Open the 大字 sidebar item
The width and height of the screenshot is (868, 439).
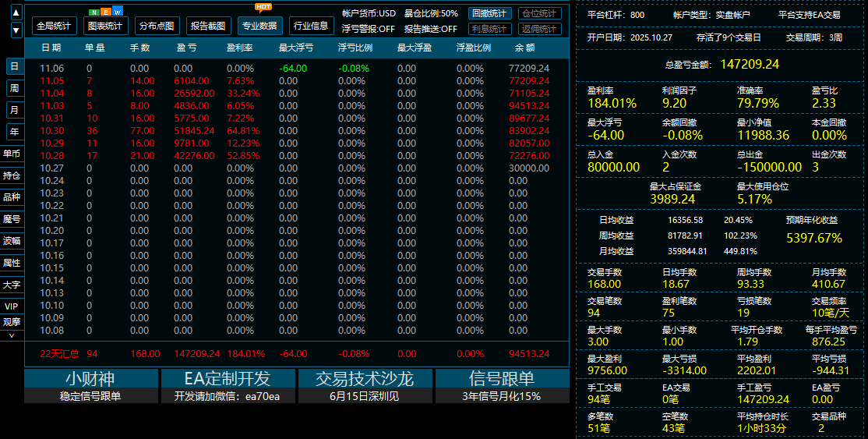tap(12, 285)
